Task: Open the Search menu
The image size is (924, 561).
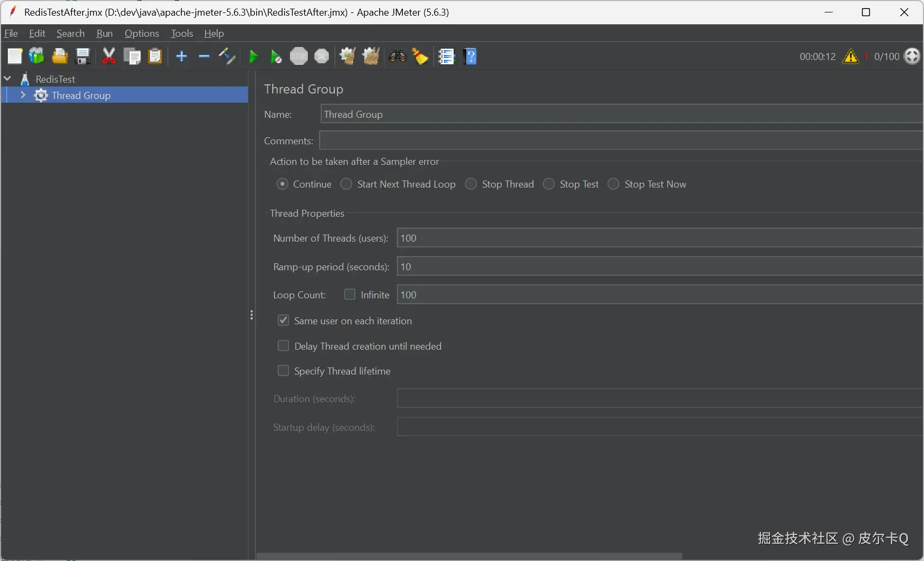Action: (x=71, y=34)
